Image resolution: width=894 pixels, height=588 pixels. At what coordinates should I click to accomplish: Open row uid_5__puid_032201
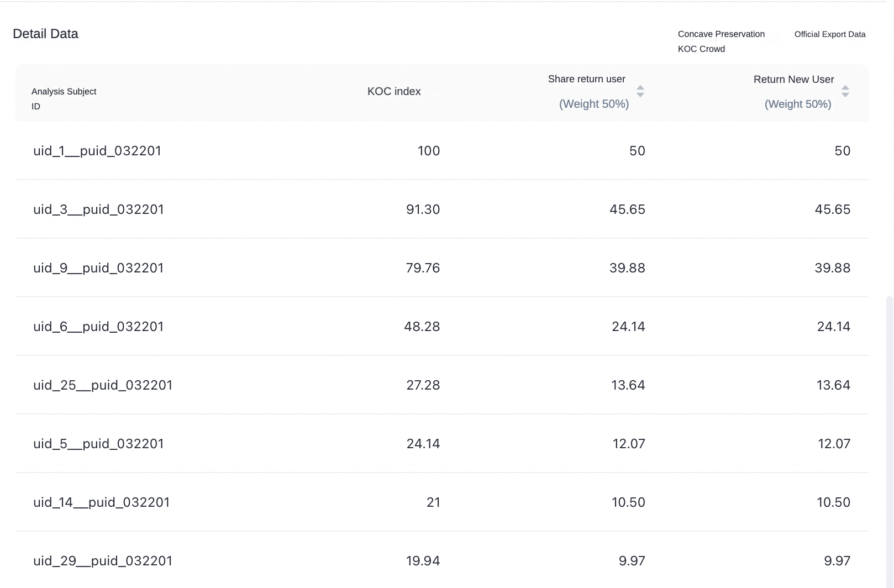[x=442, y=443]
